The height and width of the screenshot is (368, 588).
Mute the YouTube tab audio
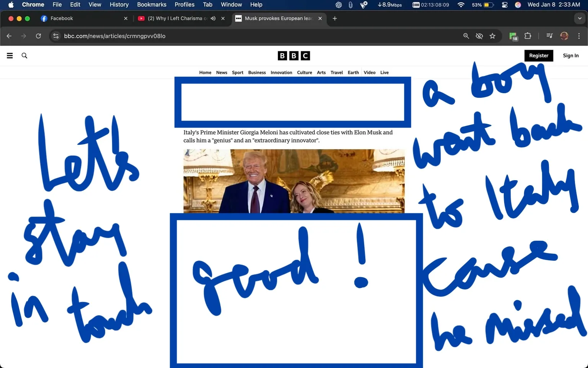click(x=213, y=18)
